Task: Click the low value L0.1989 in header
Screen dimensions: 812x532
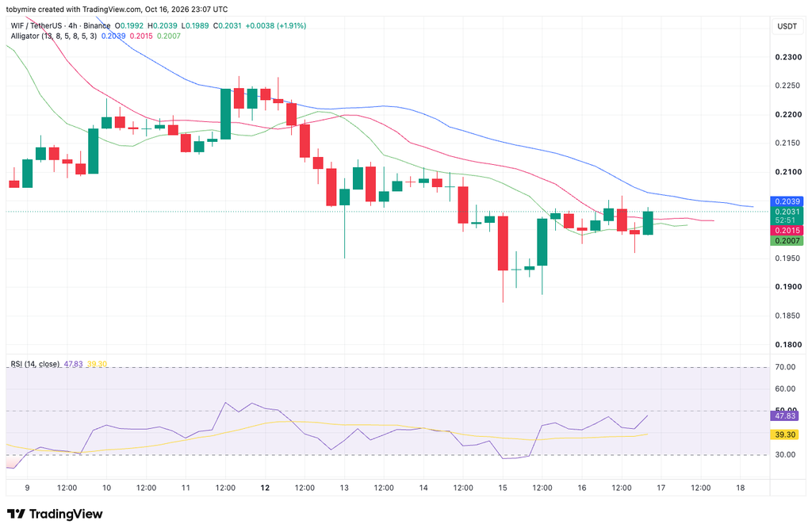Action: click(195, 25)
